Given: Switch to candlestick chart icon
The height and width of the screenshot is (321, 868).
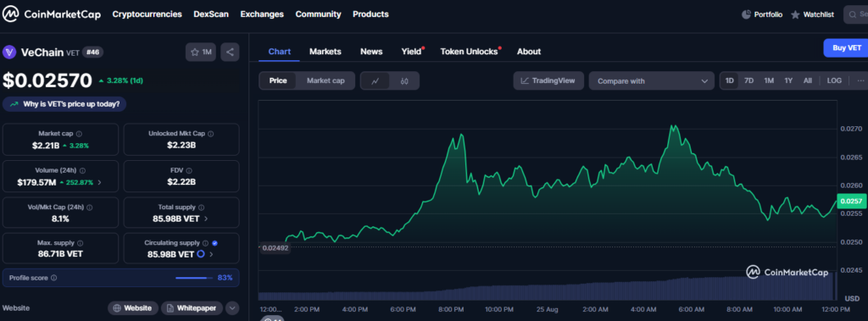Looking at the screenshot, I should click(404, 80).
